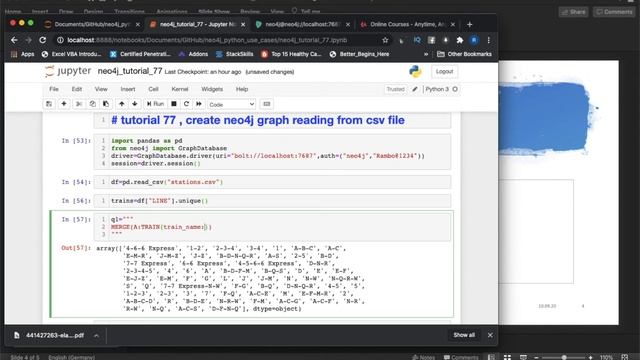Click the localhost address bar
Viewport: 640px width, 360px height.
[x=207, y=40]
